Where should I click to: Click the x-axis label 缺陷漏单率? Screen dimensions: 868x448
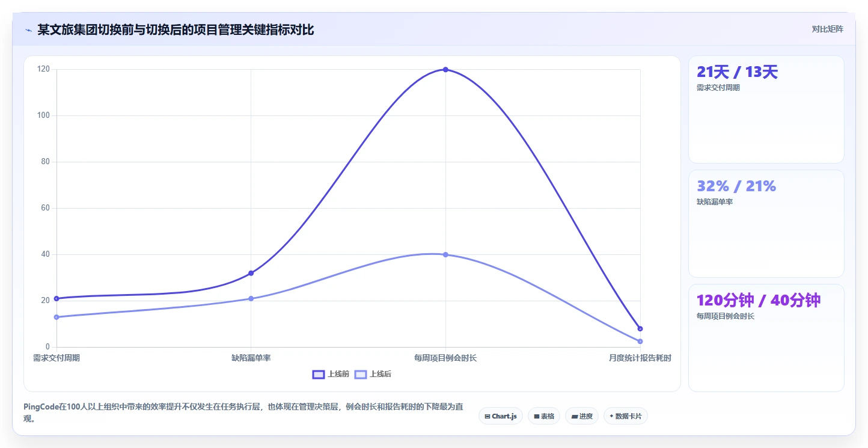(x=251, y=358)
